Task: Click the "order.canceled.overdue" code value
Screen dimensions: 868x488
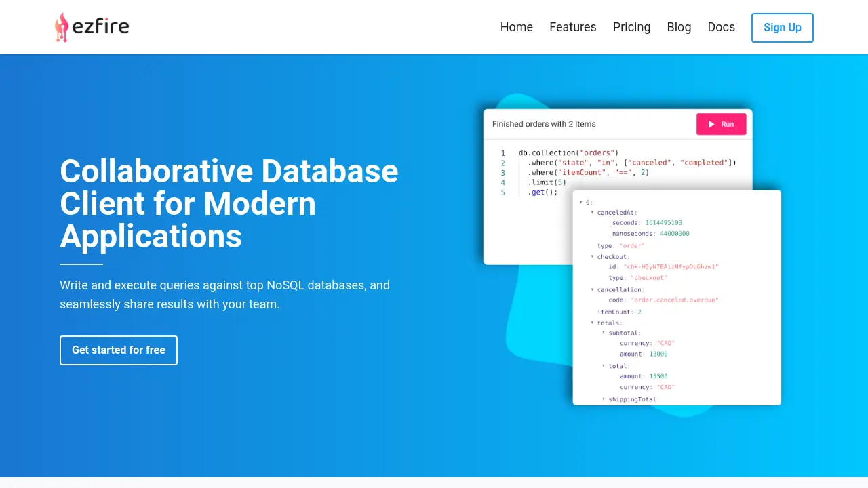Action: click(x=675, y=300)
